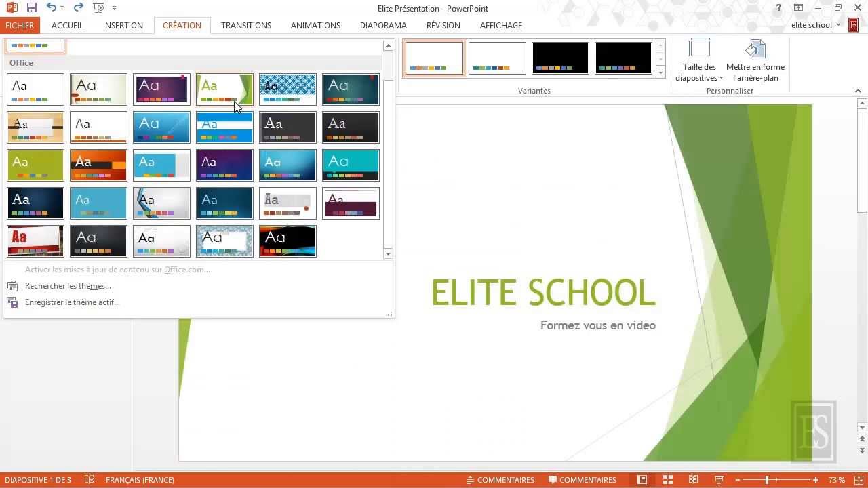Open the ANIMATIONS tab
868x488 pixels.
coord(315,25)
